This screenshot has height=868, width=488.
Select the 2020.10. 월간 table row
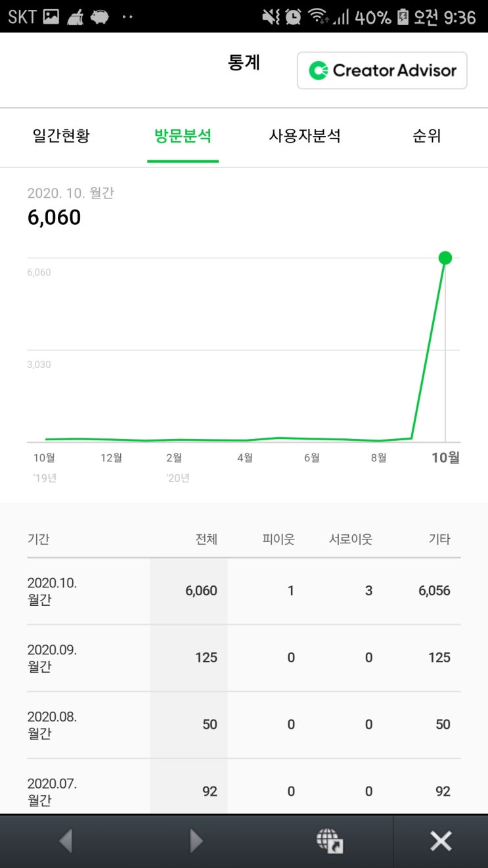pos(244,591)
